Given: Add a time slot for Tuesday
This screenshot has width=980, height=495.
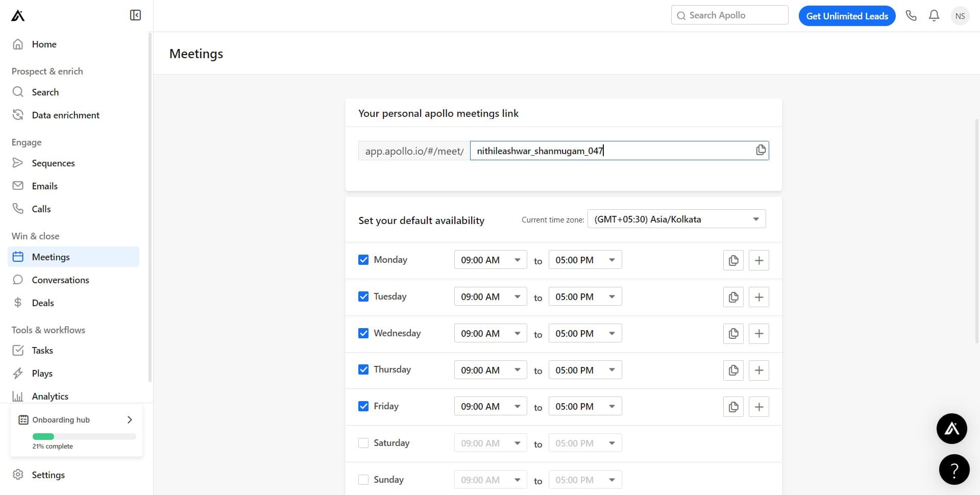Looking at the screenshot, I should [x=759, y=297].
